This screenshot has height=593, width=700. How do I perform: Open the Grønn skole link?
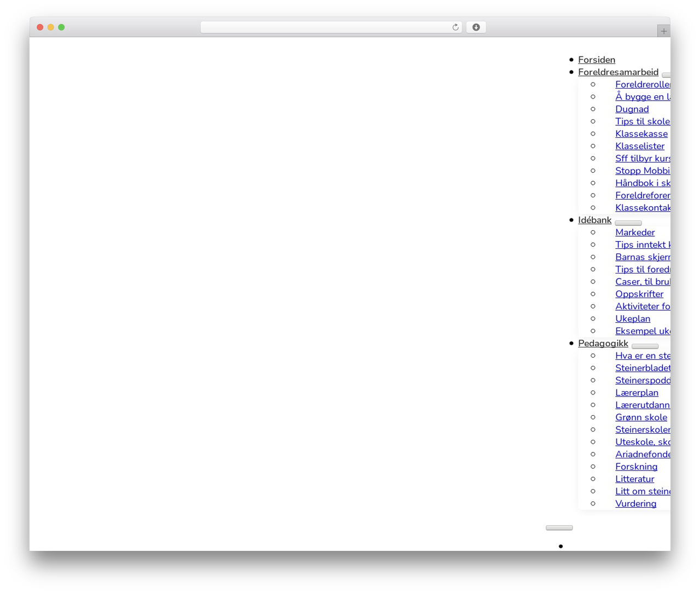pos(641,417)
